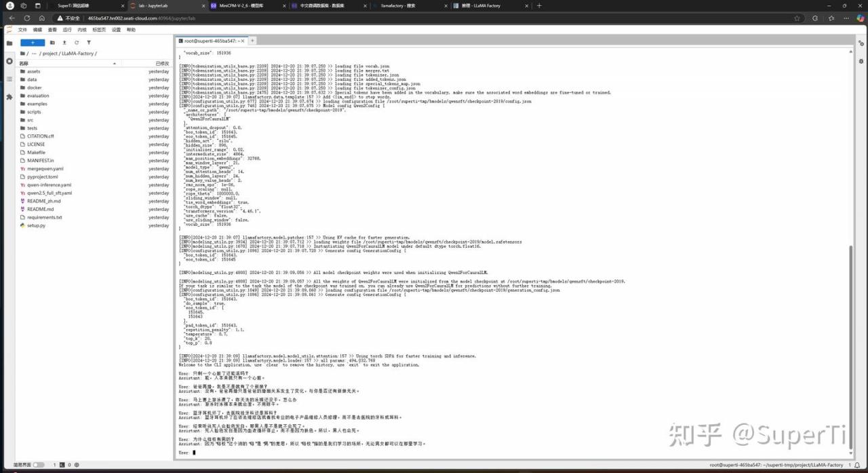Open the 文件 menu
Viewport: 868px width, 473px height.
pos(22,30)
